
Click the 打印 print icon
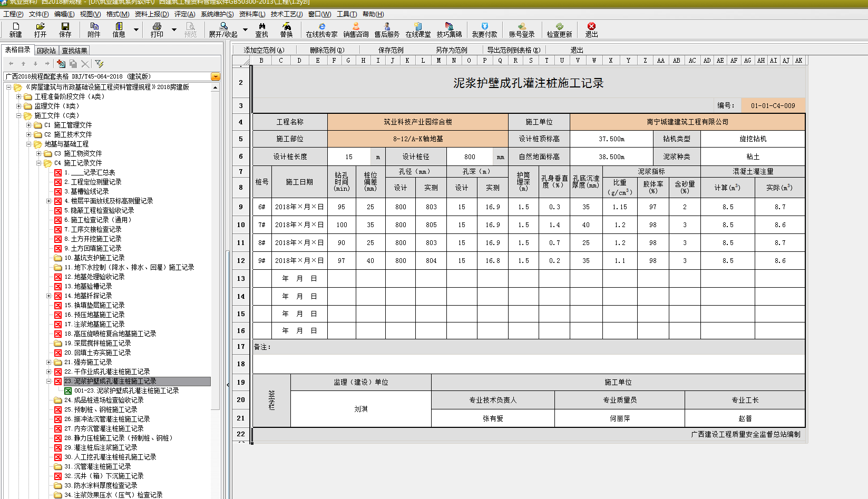[157, 30]
